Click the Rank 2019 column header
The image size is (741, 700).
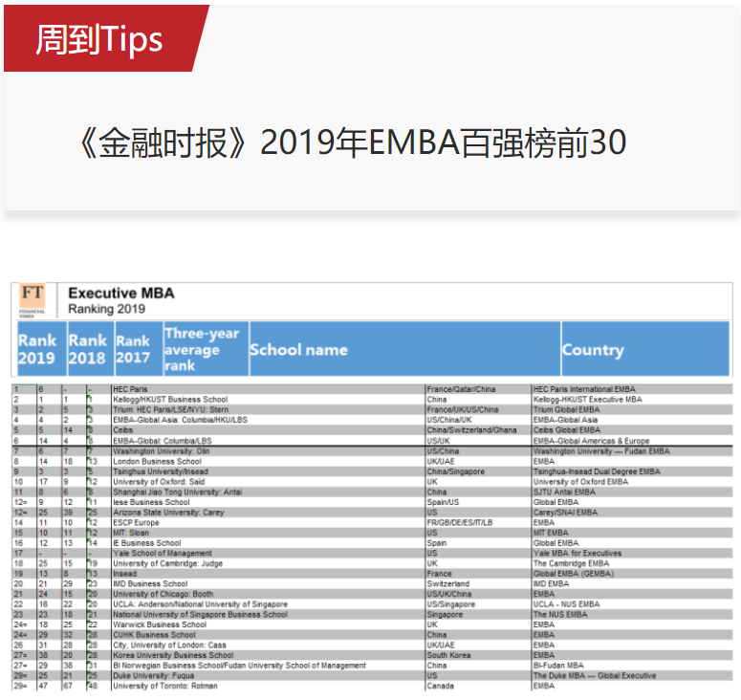(x=37, y=349)
